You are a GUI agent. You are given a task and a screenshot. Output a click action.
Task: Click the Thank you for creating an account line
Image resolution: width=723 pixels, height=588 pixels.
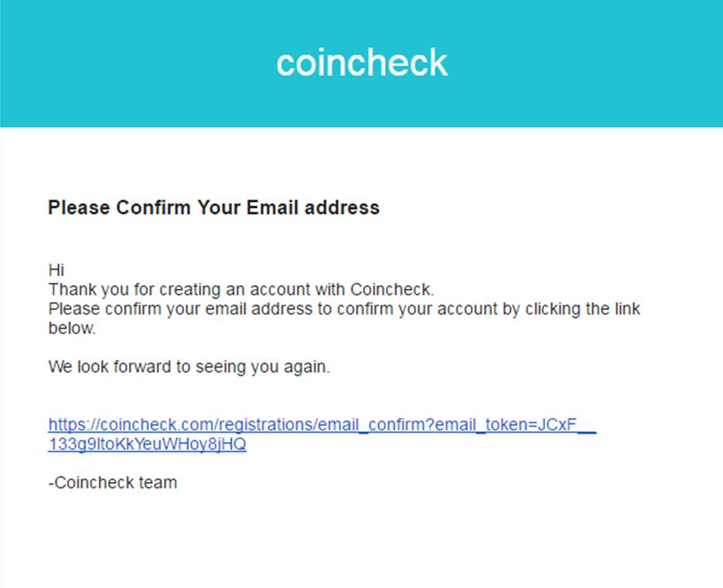point(241,290)
